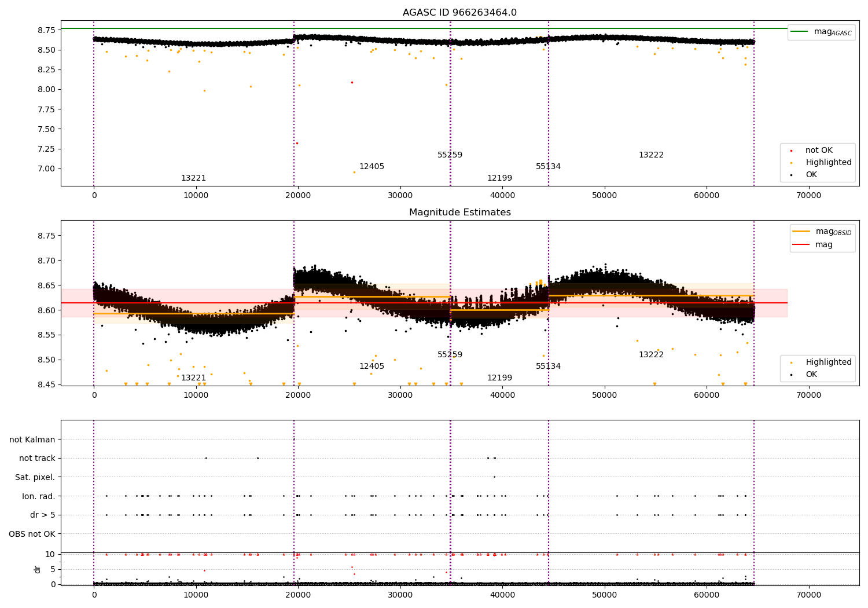Click the 'Sat. pixel.' row label
The width and height of the screenshot is (868, 608).
[x=35, y=478]
